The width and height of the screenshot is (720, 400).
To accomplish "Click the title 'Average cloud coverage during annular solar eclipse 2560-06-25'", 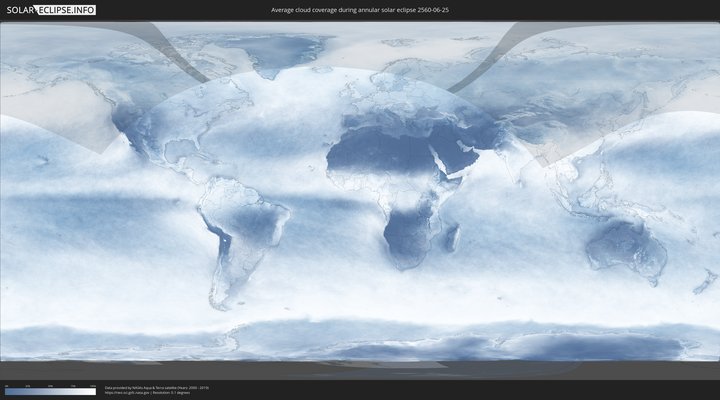I will tap(360, 10).
